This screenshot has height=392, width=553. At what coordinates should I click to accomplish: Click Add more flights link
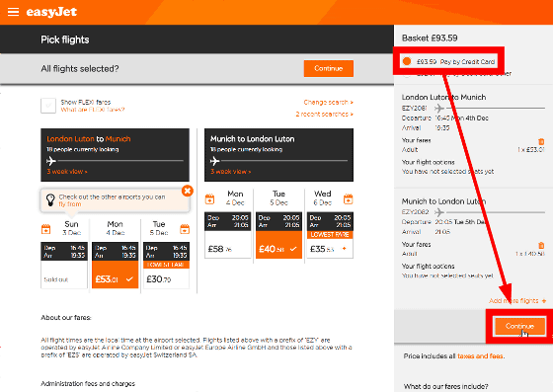click(517, 301)
